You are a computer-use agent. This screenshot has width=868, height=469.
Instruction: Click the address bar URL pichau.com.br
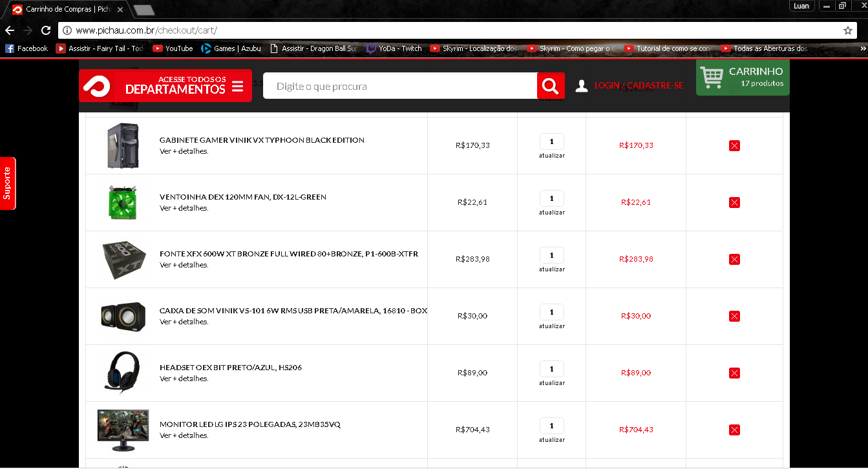tap(146, 30)
